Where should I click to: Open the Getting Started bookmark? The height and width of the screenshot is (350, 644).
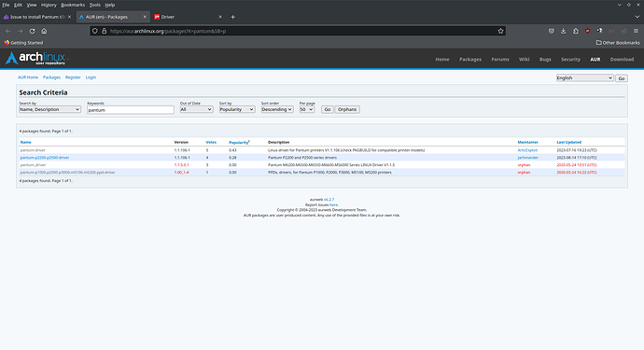coord(23,43)
